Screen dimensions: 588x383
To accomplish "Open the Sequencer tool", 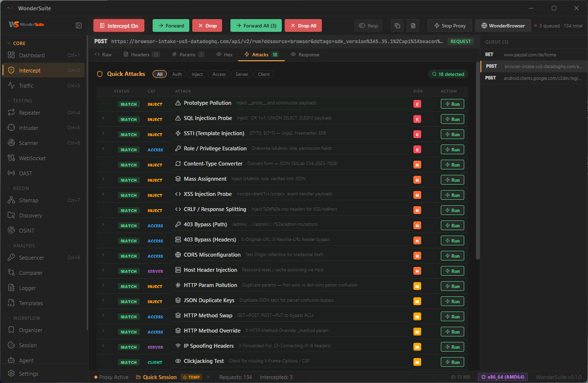I will (x=43, y=258).
